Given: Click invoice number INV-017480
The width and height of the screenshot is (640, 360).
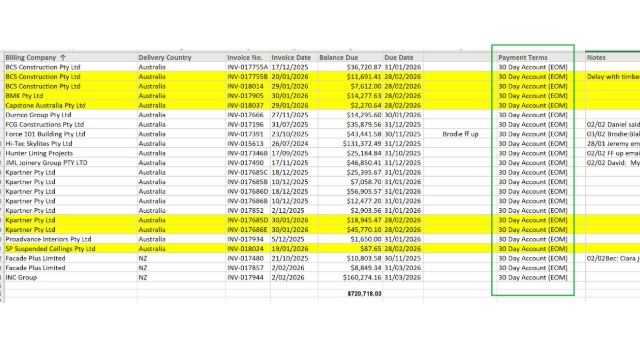Looking at the screenshot, I should [x=245, y=258].
